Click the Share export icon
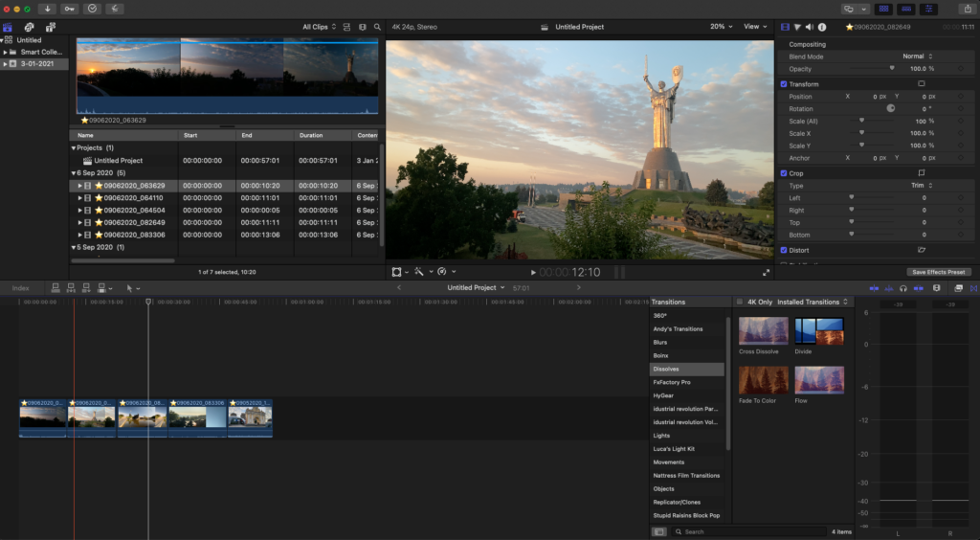 coord(968,9)
